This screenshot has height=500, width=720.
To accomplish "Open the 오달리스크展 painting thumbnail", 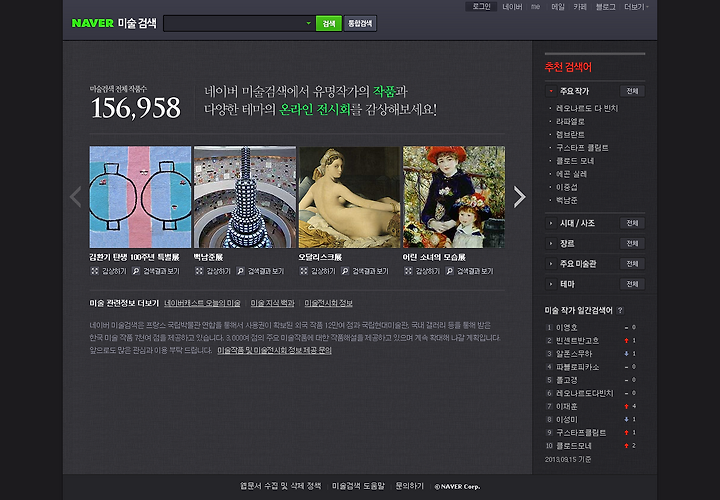I will point(349,197).
